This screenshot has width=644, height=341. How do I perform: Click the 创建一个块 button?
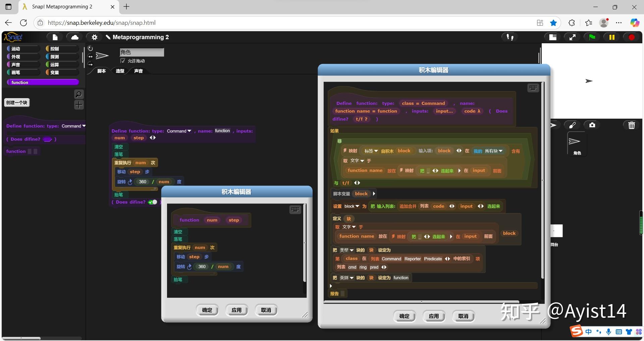click(x=17, y=103)
